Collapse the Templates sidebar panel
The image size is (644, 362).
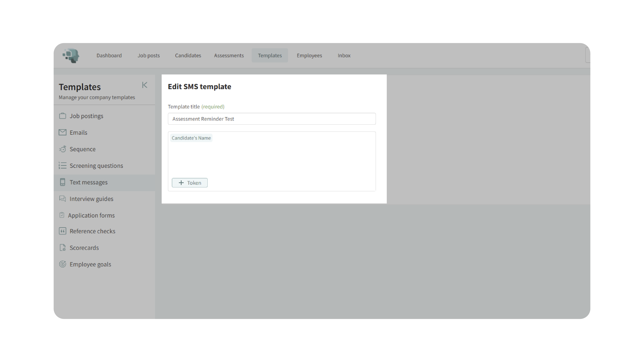pos(145,85)
